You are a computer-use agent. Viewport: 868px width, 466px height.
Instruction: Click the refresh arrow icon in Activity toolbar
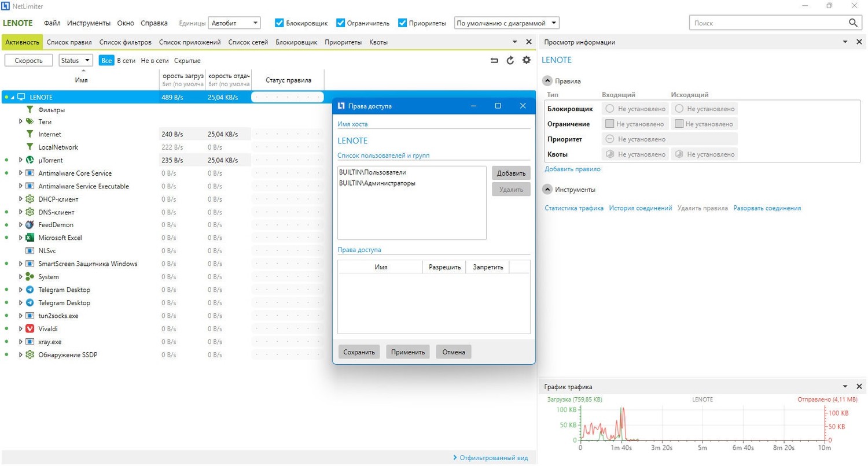pos(510,60)
